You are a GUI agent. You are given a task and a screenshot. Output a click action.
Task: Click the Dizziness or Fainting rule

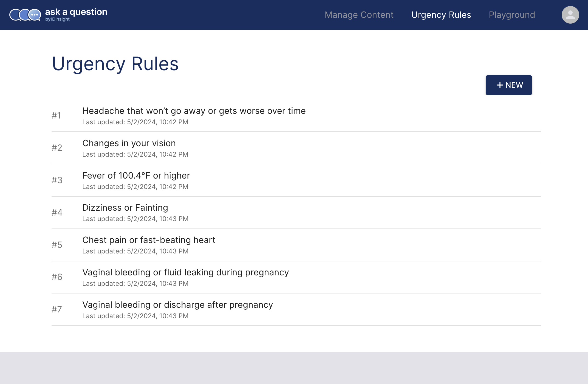pos(125,208)
